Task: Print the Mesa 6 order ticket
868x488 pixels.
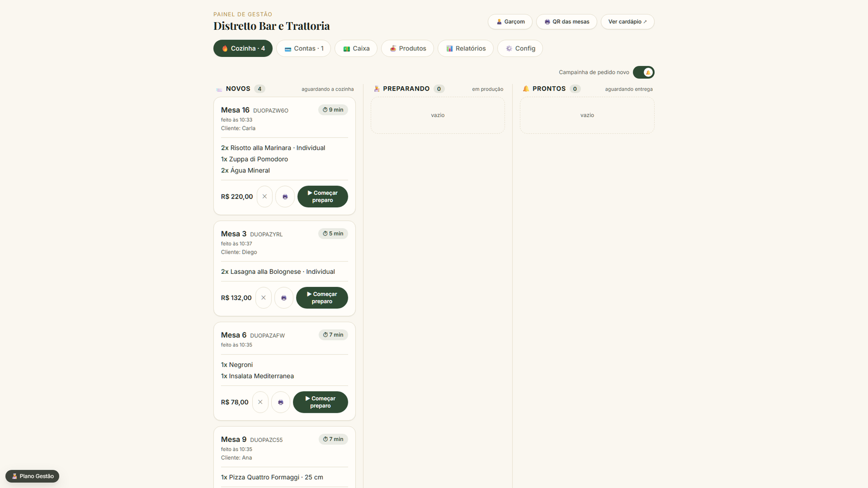Action: pos(280,402)
